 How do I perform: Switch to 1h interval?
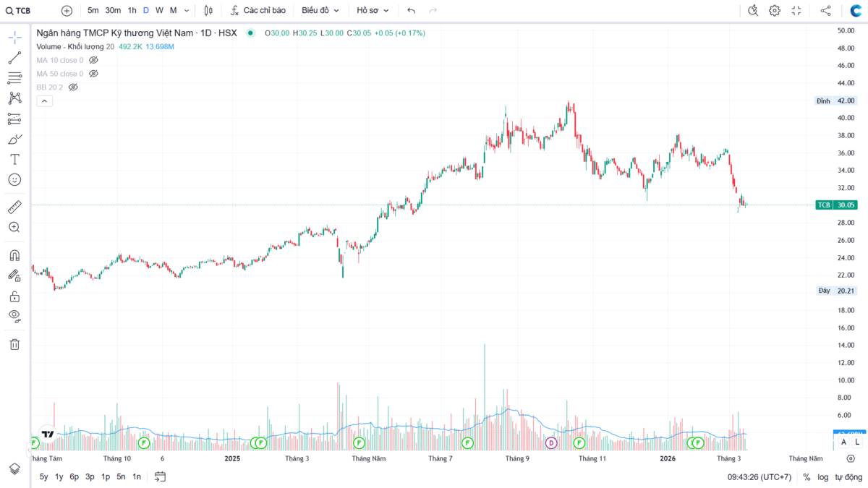click(132, 11)
